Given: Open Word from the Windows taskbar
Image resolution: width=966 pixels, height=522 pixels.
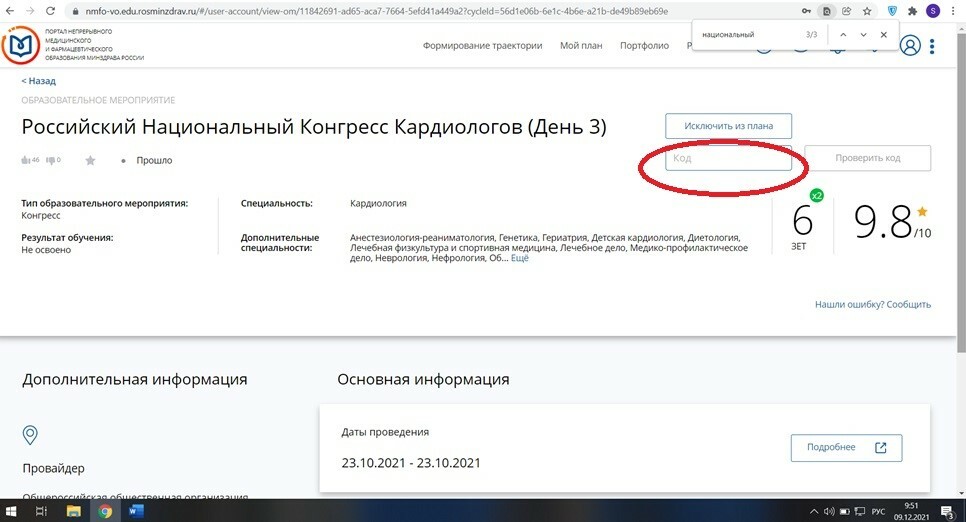Looking at the screenshot, I should pos(136,511).
